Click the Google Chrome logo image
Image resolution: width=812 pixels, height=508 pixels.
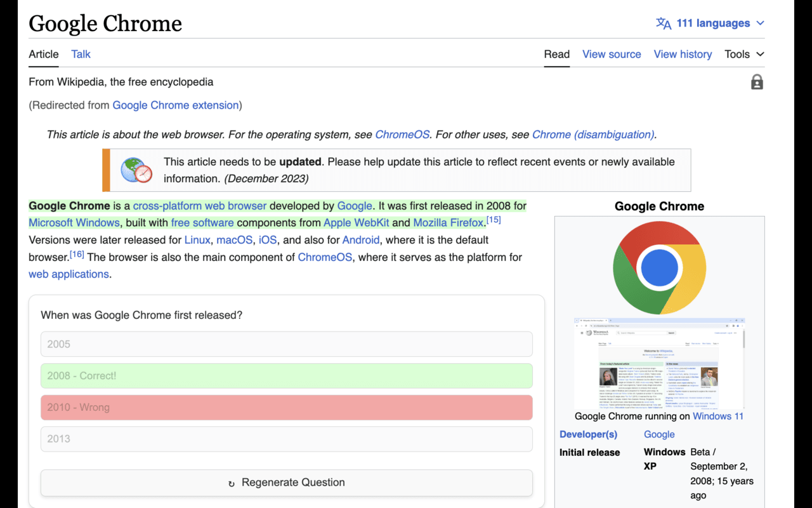coord(660,268)
